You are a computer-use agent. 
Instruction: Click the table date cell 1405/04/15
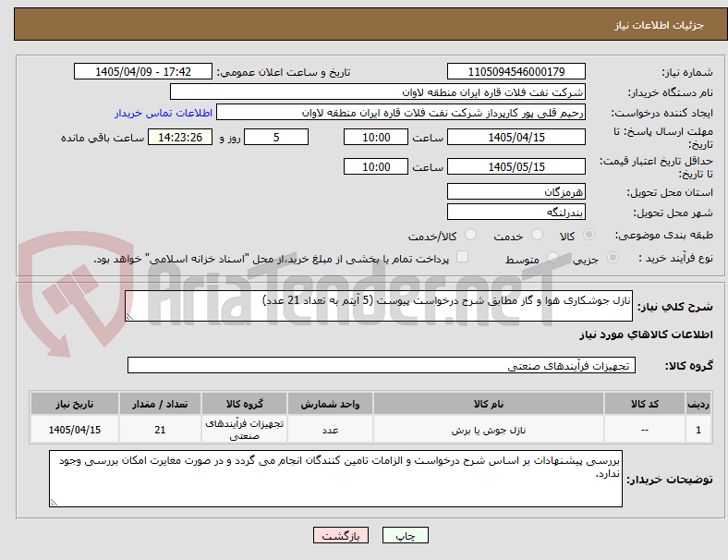pyautogui.click(x=75, y=430)
